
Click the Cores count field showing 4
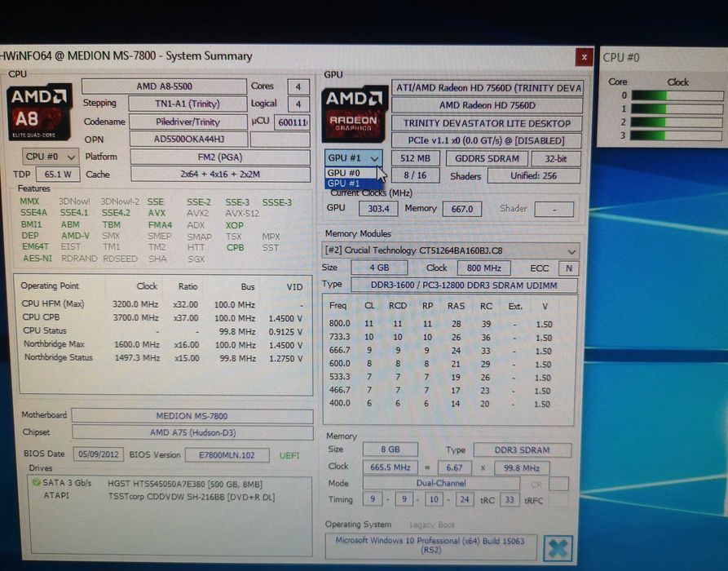click(298, 86)
